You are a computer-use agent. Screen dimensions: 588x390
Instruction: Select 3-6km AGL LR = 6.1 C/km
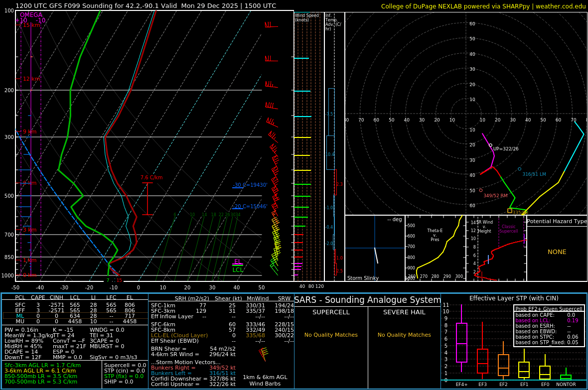(x=40, y=371)
